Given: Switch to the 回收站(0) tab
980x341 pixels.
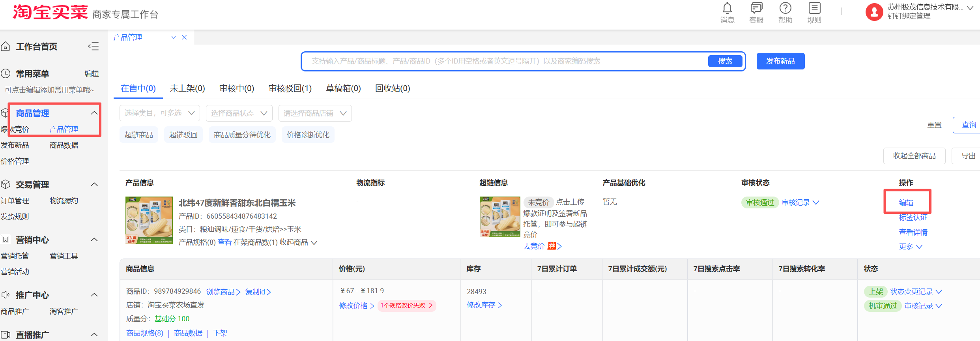Looking at the screenshot, I should click(393, 88).
